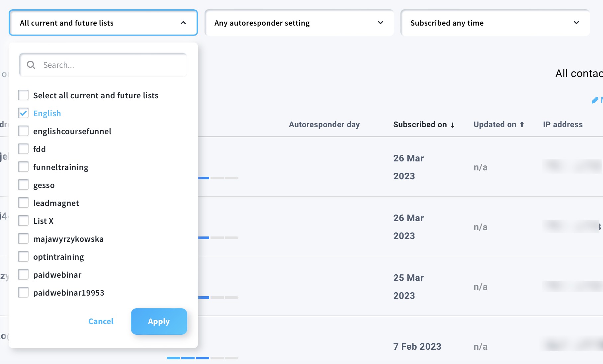603x364 pixels.
Task: Tick the Select all current and future lists checkbox
Action: pyautogui.click(x=23, y=95)
